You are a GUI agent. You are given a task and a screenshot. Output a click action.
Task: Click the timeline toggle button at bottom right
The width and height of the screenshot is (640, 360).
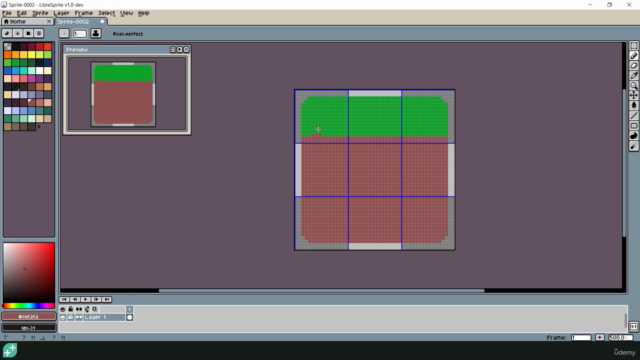pyautogui.click(x=633, y=327)
